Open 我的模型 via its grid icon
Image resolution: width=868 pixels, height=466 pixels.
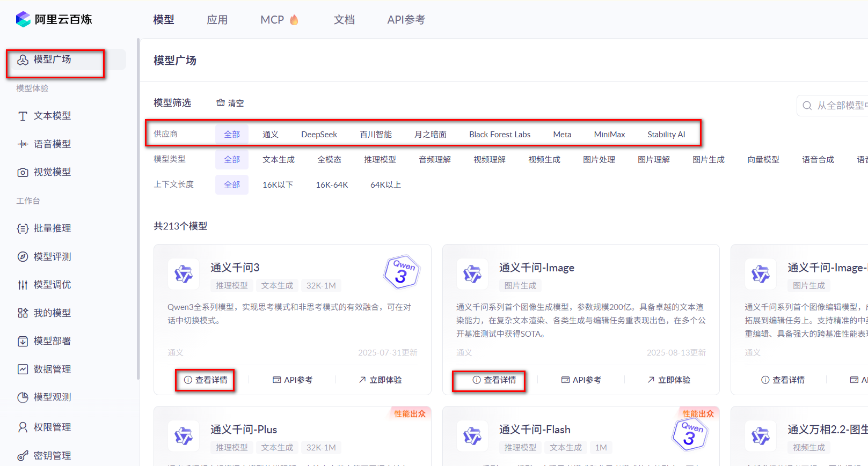23,313
